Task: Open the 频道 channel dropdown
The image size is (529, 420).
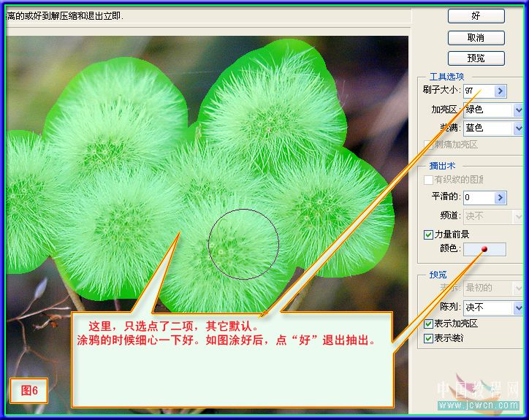Action: (493, 216)
